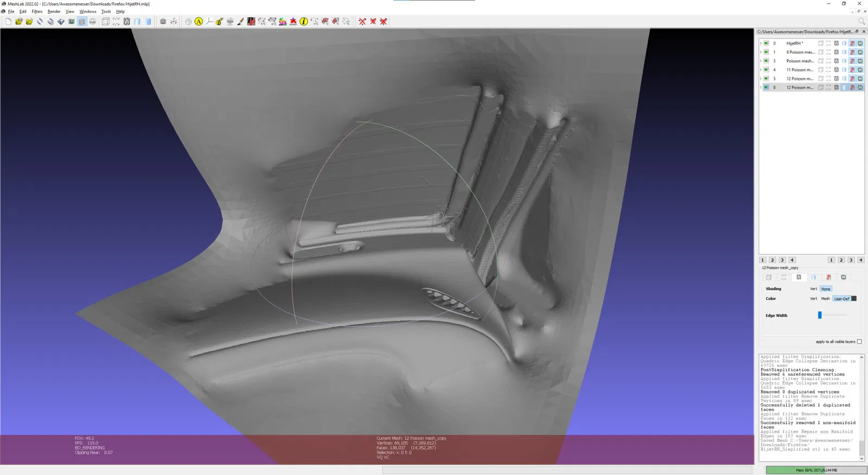The width and height of the screenshot is (868, 475).
Task: Open the Align tool (yellow A icon)
Action: point(199,22)
